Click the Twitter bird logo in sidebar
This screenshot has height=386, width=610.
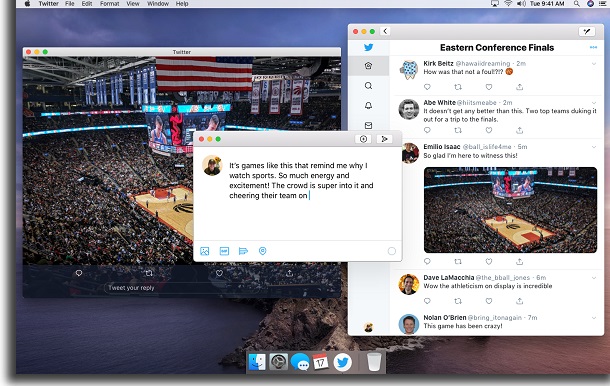click(368, 47)
